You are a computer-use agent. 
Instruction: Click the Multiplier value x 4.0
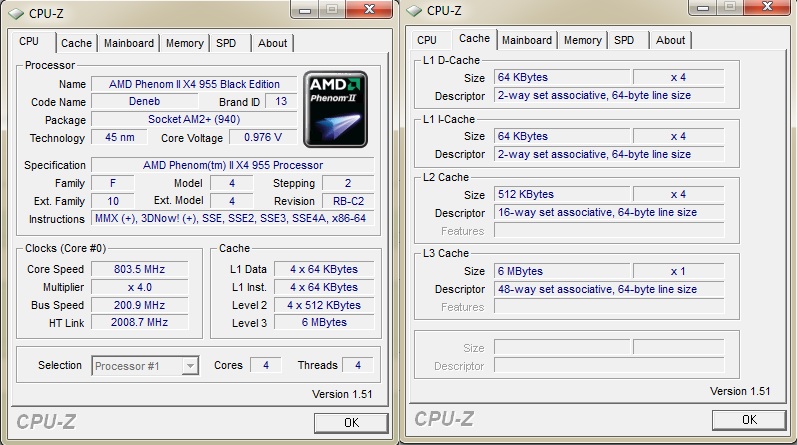tap(140, 287)
